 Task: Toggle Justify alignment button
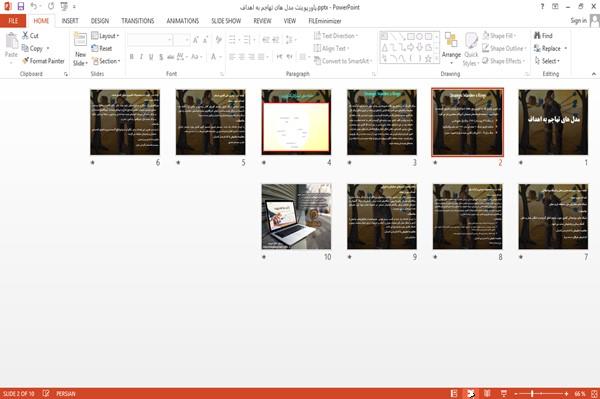click(x=261, y=57)
